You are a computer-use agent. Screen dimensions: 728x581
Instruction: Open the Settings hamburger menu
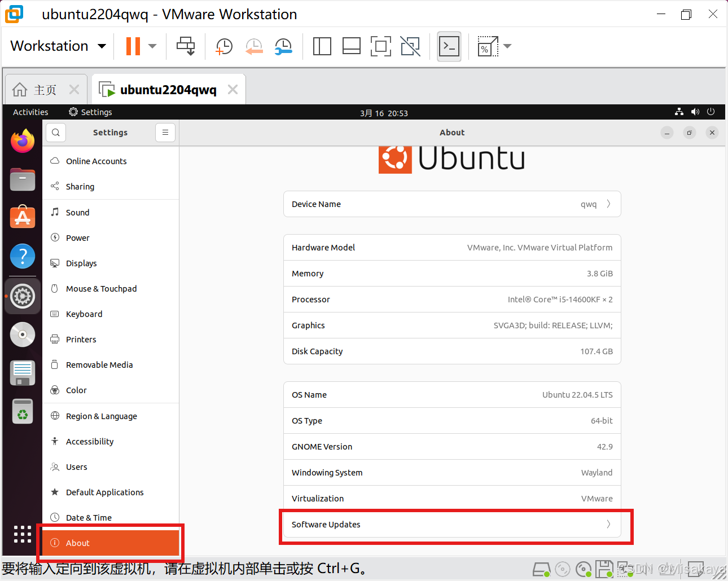click(x=165, y=133)
